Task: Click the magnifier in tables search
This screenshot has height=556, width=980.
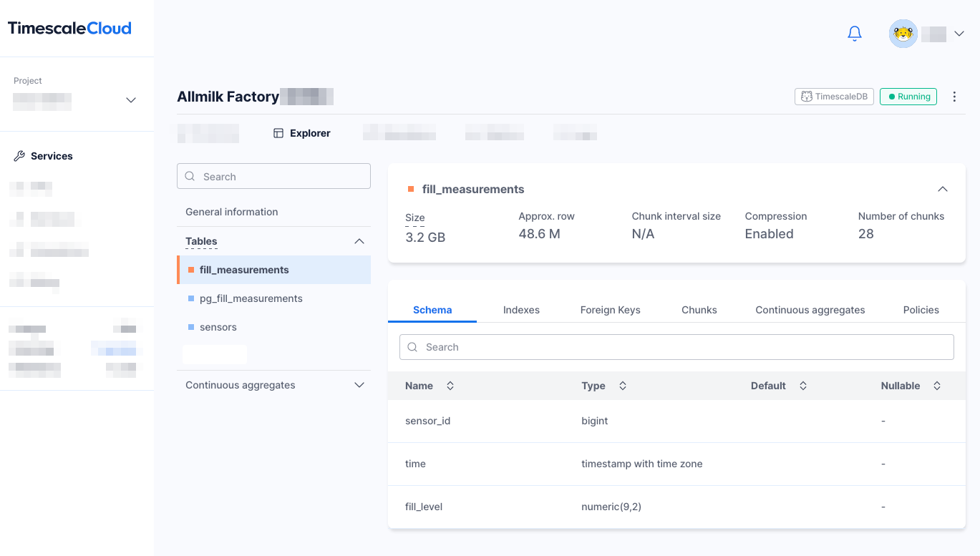Action: [x=190, y=176]
